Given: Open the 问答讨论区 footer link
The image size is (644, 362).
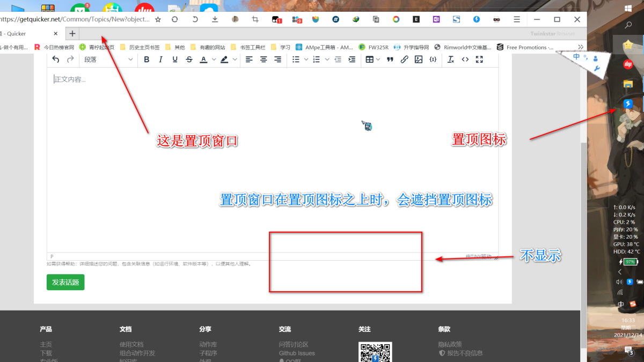Looking at the screenshot, I should coord(294,344).
